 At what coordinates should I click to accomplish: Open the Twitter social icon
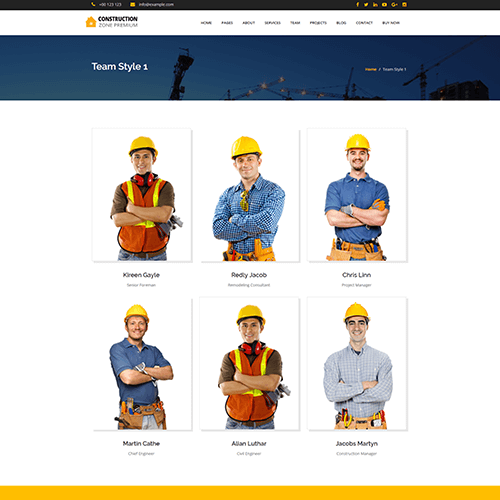tap(366, 4)
